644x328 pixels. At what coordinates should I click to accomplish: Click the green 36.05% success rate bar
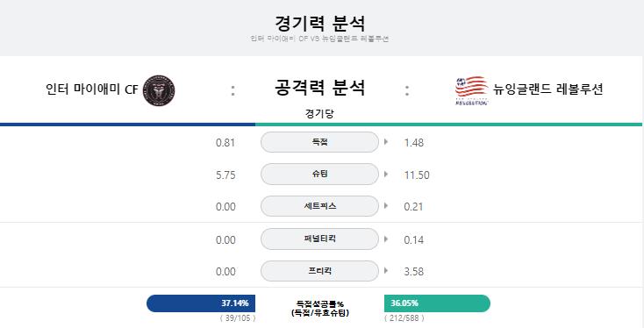coord(438,303)
